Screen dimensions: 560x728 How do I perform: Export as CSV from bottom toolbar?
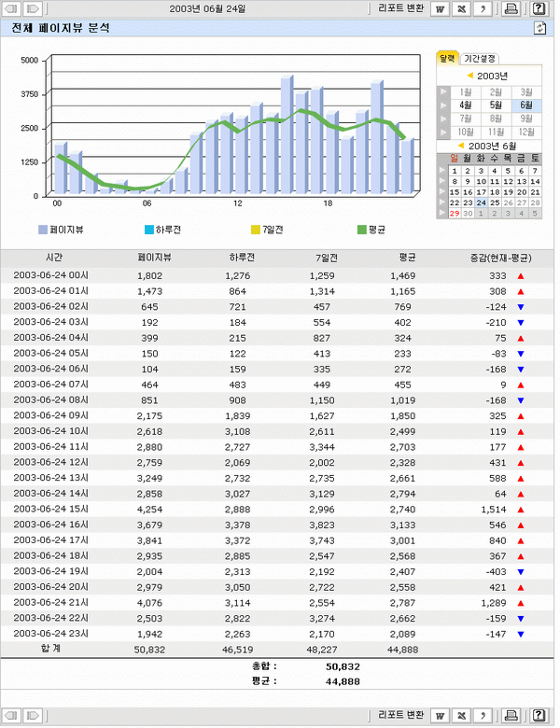point(483,715)
